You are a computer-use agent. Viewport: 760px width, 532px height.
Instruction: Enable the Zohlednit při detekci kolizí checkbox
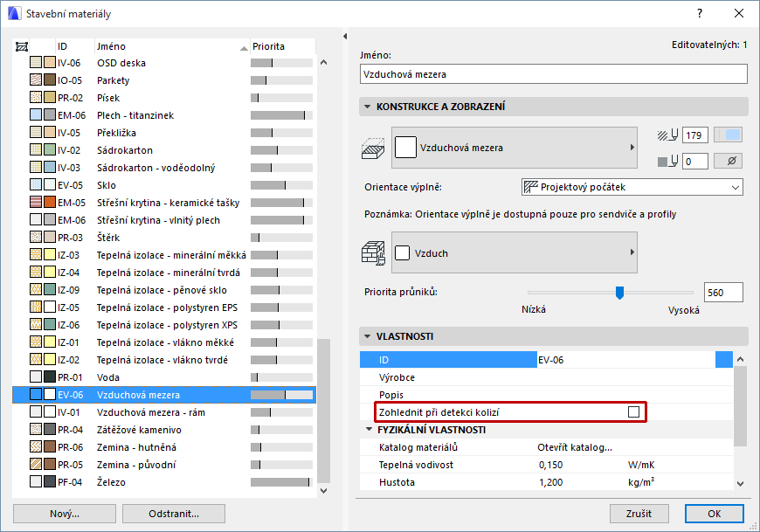click(x=635, y=411)
